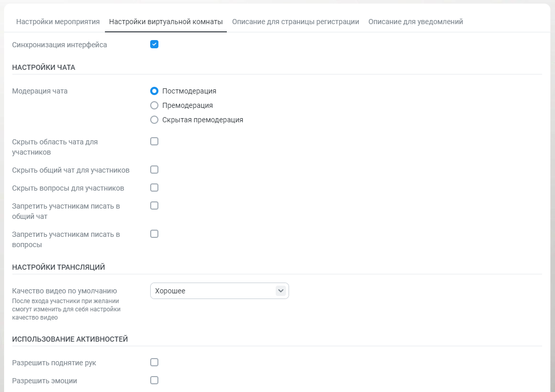The width and height of the screenshot is (555, 392).
Task: Go to Описание для уведомлений tab
Action: coord(416,22)
